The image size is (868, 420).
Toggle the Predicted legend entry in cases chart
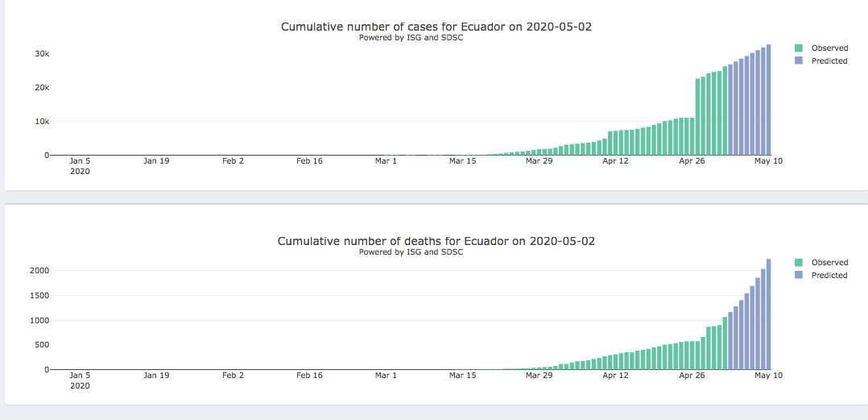point(829,61)
